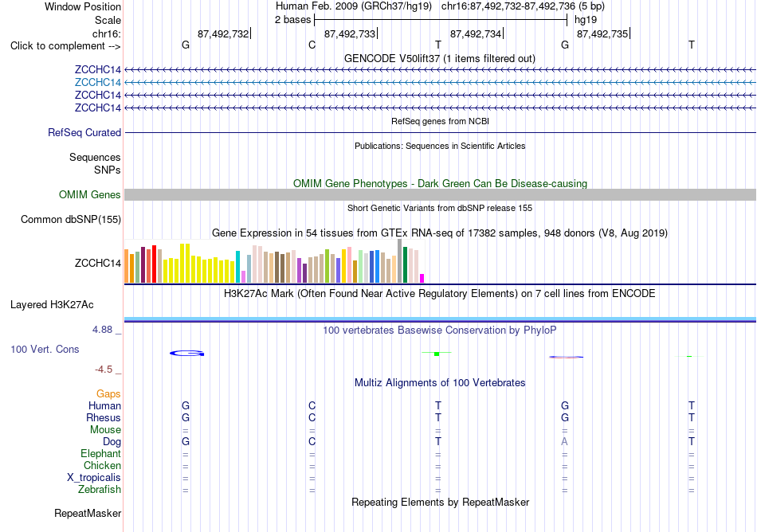Viewport: 757px width, 532px height.
Task: Select the Mouse species label
Action: coord(105,430)
